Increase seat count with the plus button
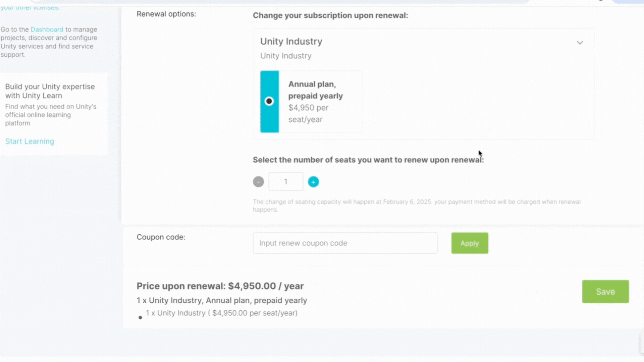The width and height of the screenshot is (644, 362). pyautogui.click(x=313, y=182)
